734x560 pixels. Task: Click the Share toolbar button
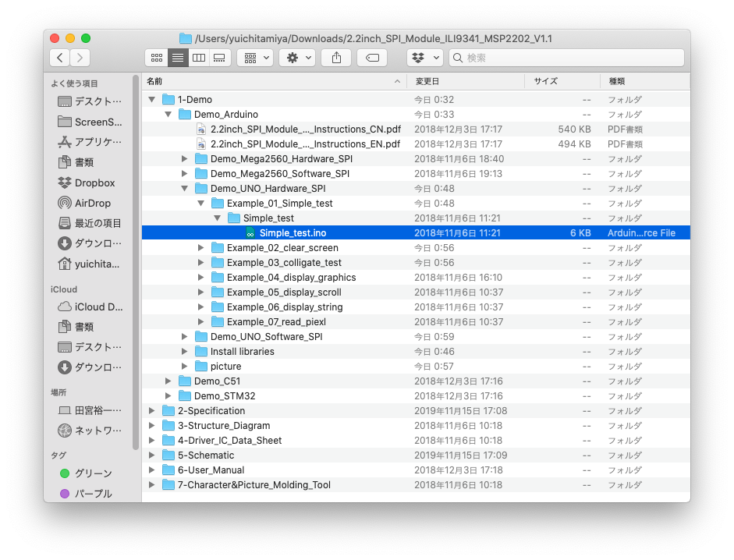336,58
